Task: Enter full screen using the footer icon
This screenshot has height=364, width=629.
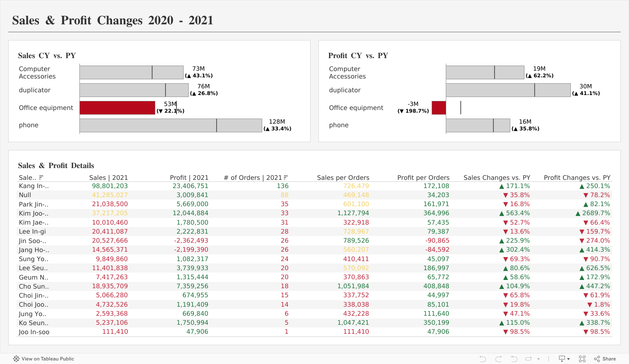Action: tap(582, 359)
